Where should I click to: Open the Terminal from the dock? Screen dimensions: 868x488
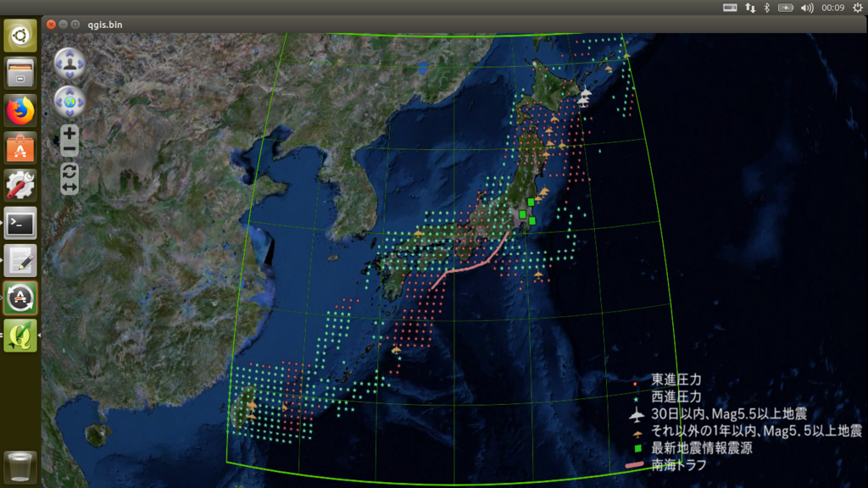tap(20, 223)
